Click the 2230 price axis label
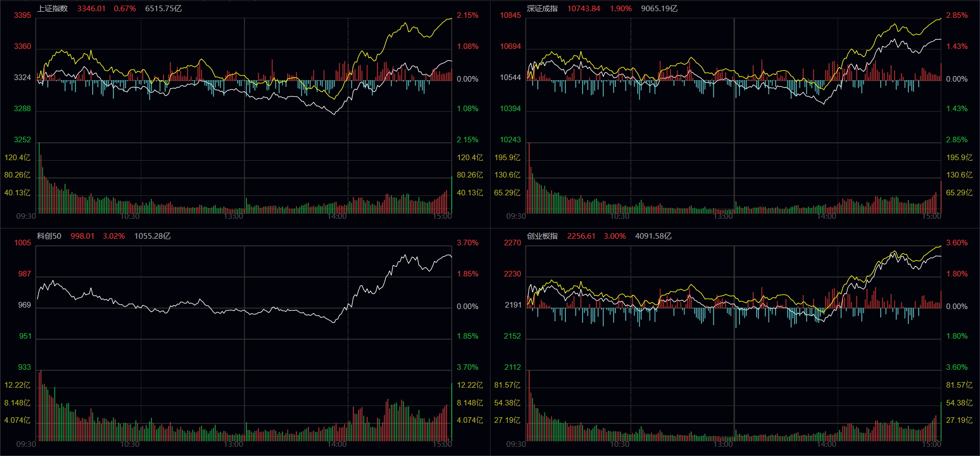The image size is (980, 456). pos(512,274)
